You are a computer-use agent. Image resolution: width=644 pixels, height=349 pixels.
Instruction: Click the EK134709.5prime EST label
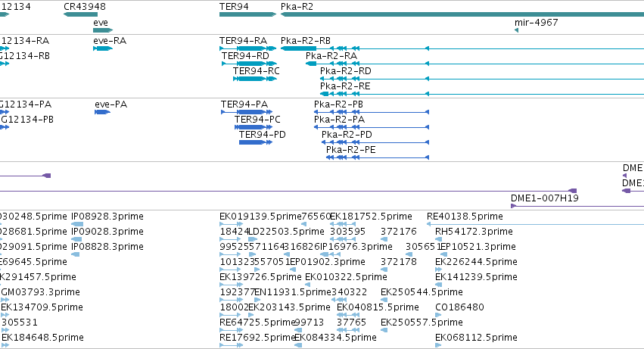tap(42, 307)
